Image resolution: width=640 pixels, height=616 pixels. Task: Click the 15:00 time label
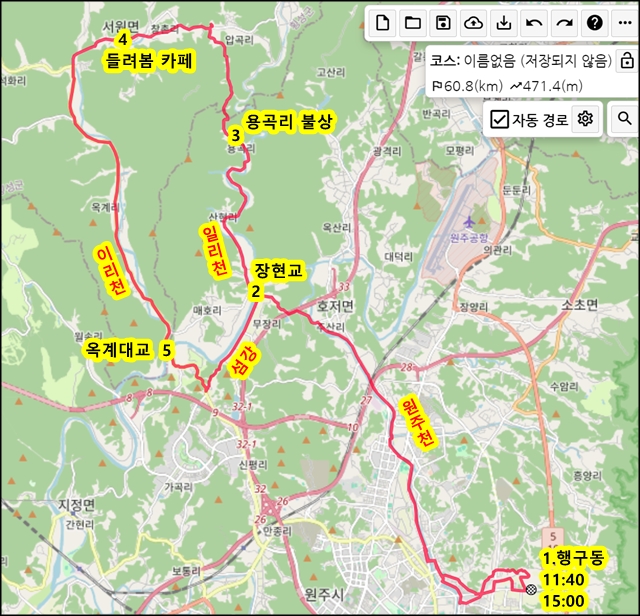[x=563, y=600]
